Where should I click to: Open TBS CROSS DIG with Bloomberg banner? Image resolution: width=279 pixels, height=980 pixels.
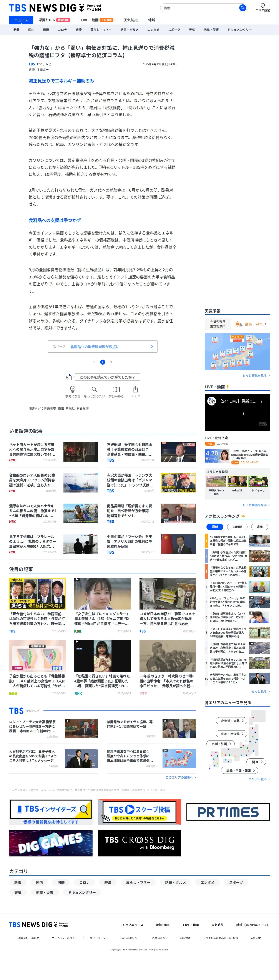point(139,843)
